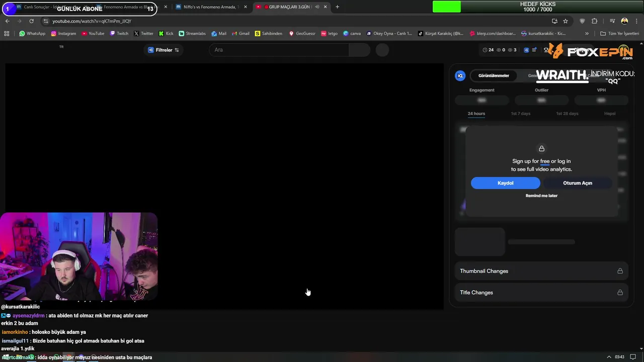Open the Kürşat Karakılıç TikTok bookmark
The width and height of the screenshot is (644, 362).
coord(441,34)
